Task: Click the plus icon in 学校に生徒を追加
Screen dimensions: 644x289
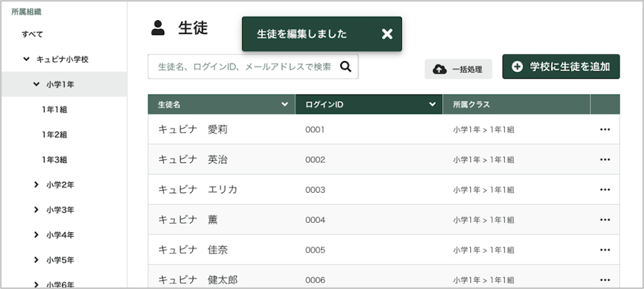Action: (x=518, y=67)
